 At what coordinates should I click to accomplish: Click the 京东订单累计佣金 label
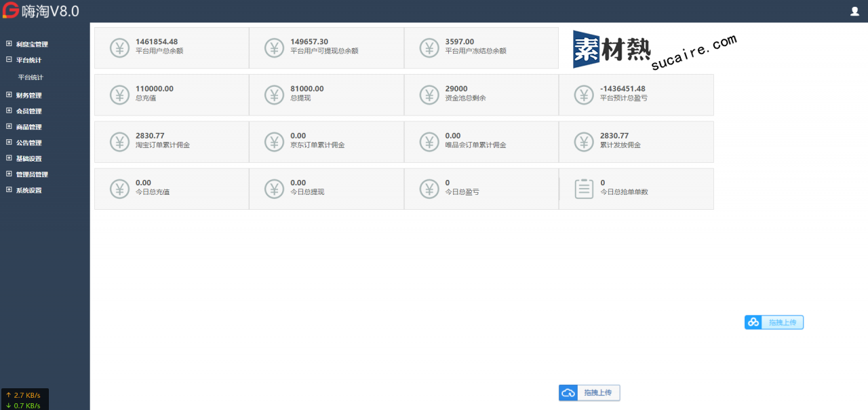coord(317,145)
